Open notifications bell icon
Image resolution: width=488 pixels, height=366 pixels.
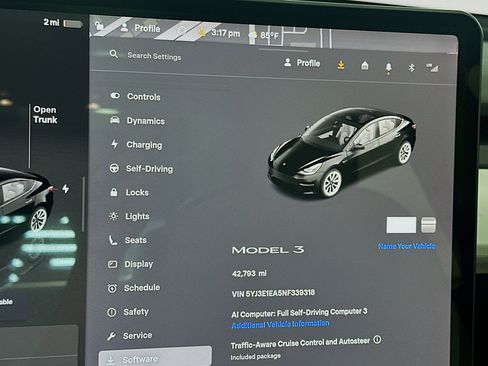[x=388, y=68]
